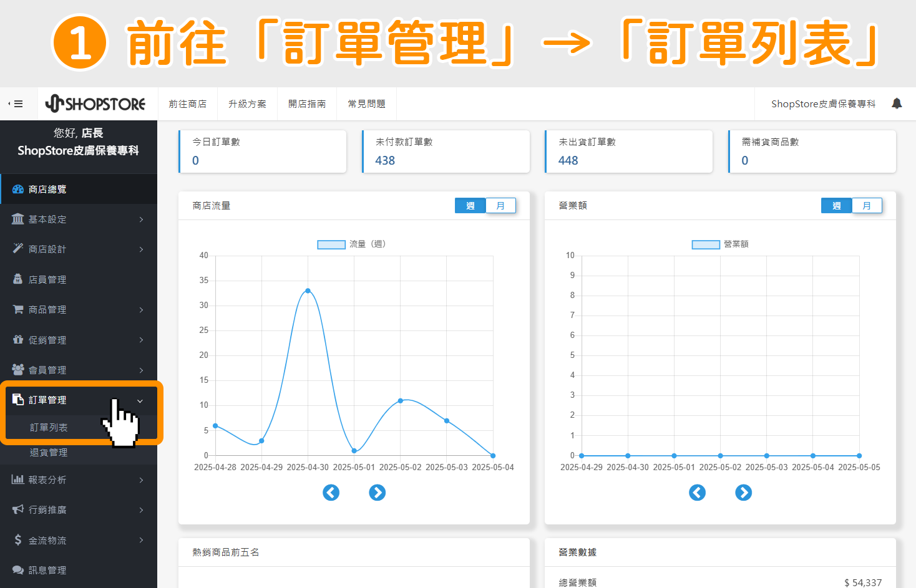
Task: Click the $ 54,337 total revenue value
Action: click(x=863, y=582)
